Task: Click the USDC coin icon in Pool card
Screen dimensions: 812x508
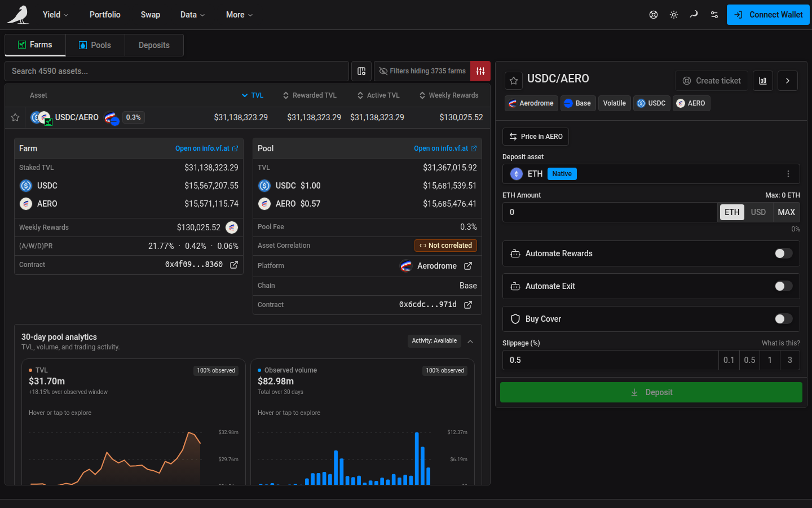Action: coord(264,186)
